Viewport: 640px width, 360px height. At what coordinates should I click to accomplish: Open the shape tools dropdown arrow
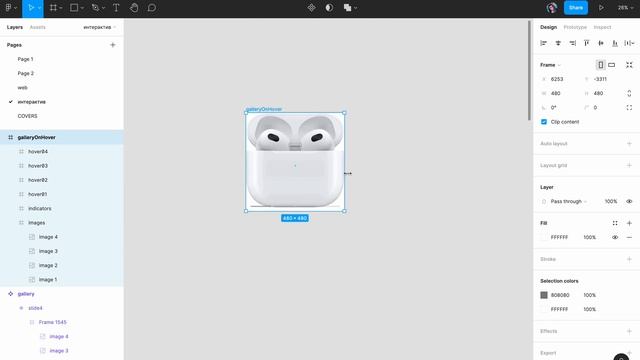click(x=82, y=8)
